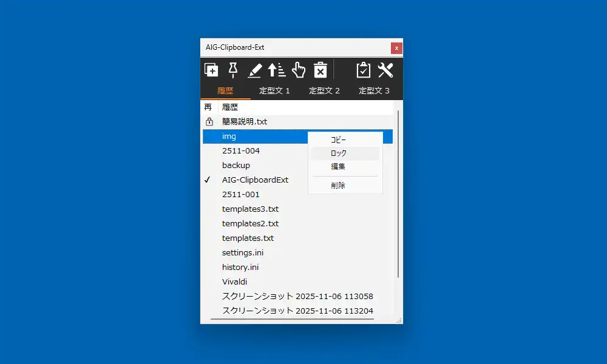607x364 pixels.
Task: Toggle the padlock on 簡易説明.txt
Action: pyautogui.click(x=209, y=121)
